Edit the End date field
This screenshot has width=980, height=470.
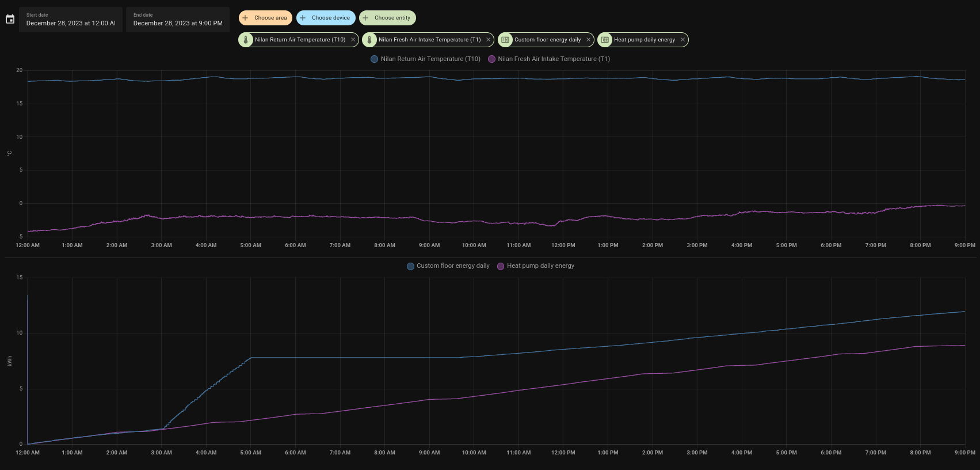pos(177,20)
